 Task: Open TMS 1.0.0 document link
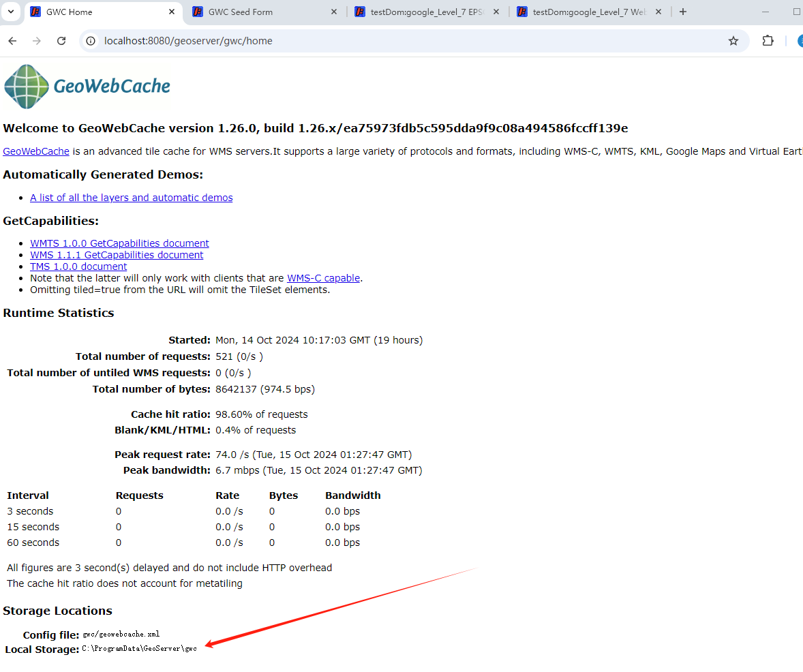(78, 266)
